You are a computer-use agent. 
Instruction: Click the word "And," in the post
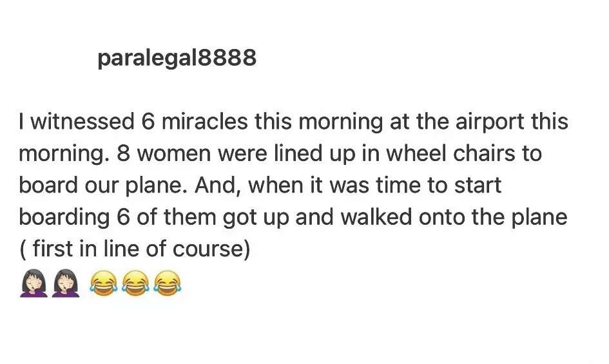point(218,186)
